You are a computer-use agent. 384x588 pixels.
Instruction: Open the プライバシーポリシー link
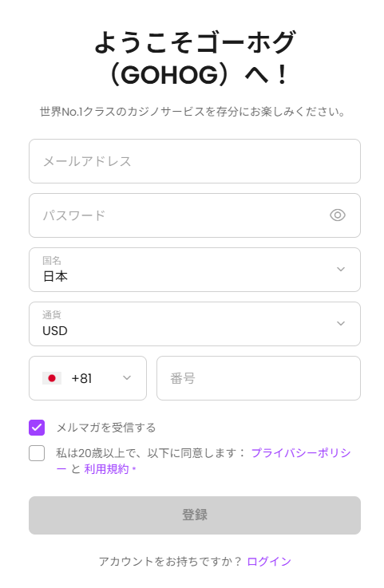point(301,453)
